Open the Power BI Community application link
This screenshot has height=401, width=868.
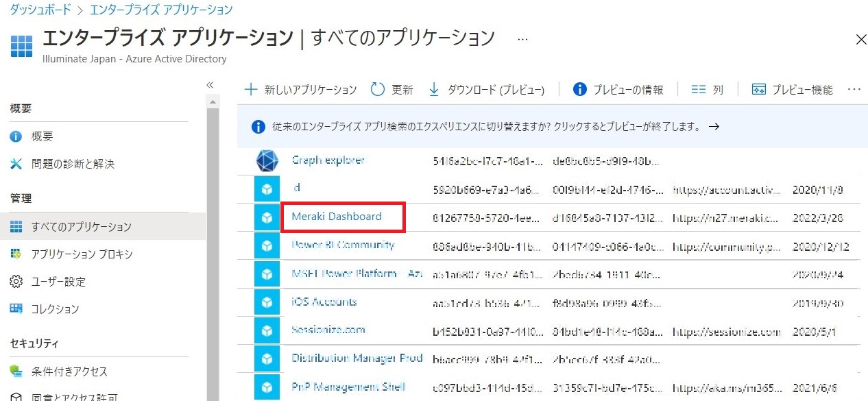[x=343, y=245]
